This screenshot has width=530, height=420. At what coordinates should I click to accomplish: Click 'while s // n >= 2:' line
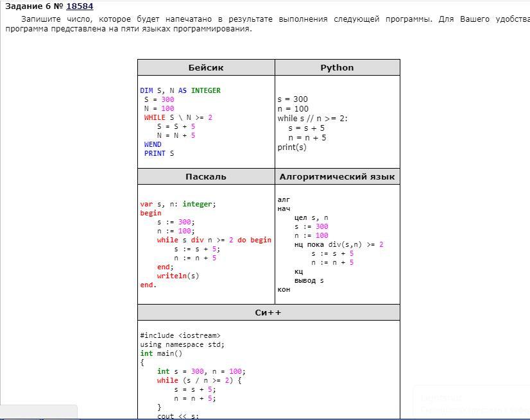pos(312,119)
